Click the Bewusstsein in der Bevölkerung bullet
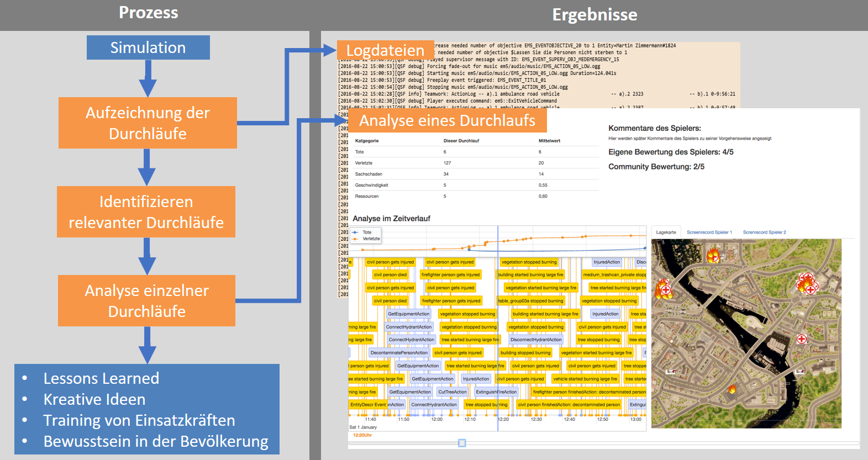 [x=156, y=441]
